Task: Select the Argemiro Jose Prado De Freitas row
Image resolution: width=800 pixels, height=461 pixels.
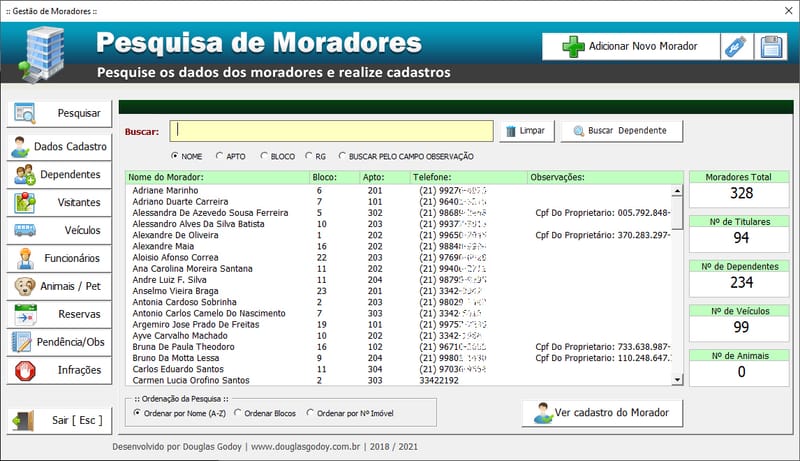Action: pyautogui.click(x=398, y=325)
